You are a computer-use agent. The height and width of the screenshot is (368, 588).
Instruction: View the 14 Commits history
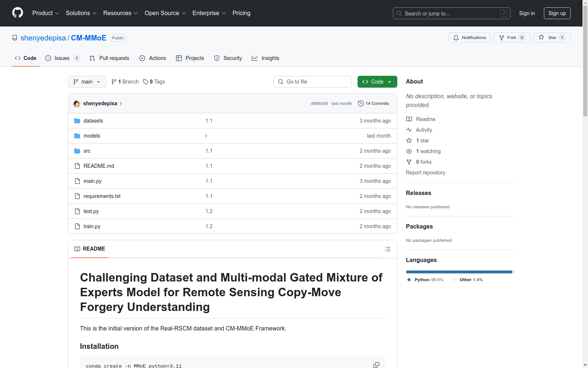(x=373, y=103)
